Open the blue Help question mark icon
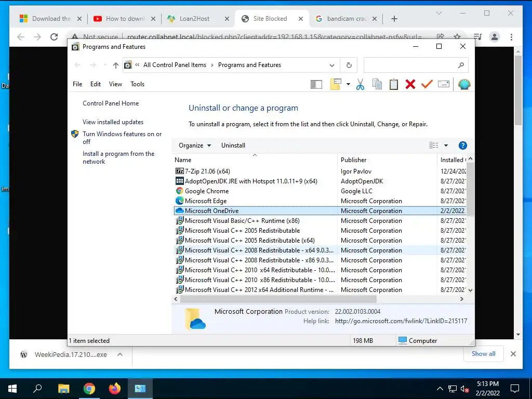The image size is (532, 399). pyautogui.click(x=462, y=145)
